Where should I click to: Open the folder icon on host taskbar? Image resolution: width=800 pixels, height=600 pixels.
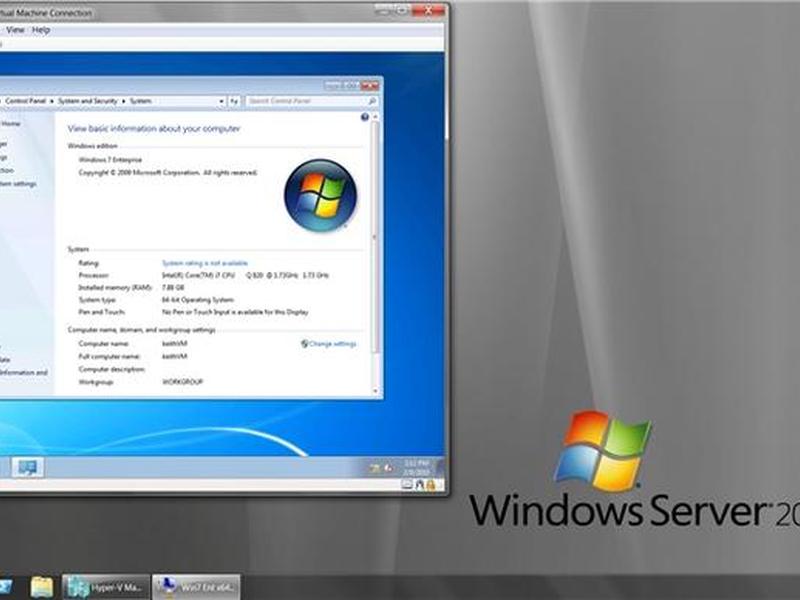[x=41, y=587]
